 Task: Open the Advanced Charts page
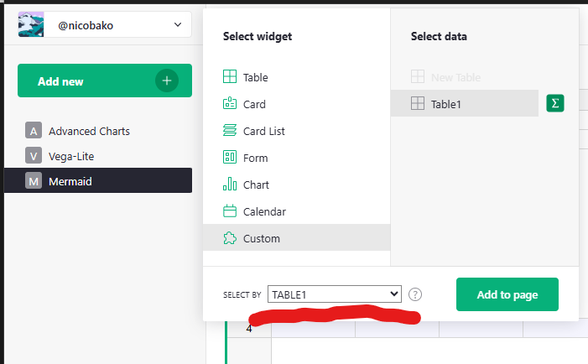[x=89, y=131]
